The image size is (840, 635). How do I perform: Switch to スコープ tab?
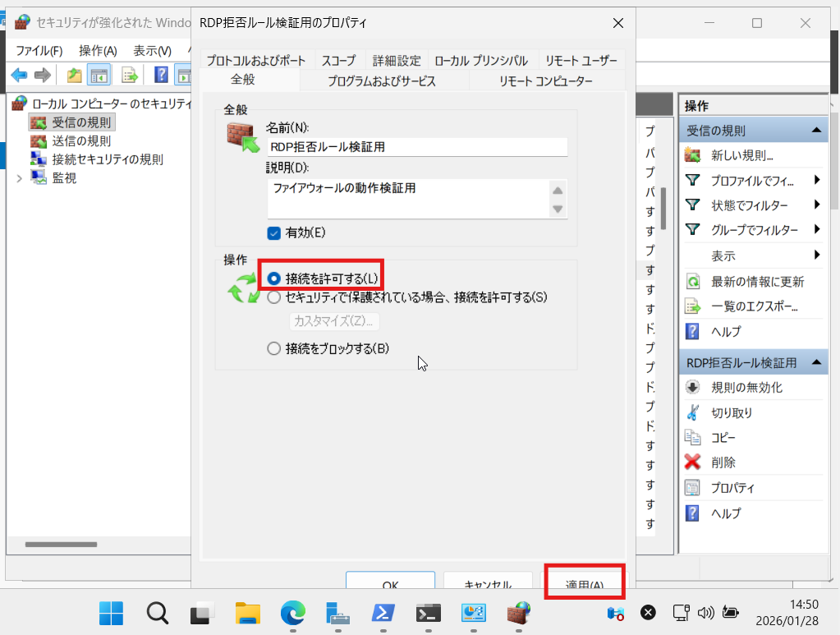[x=338, y=61]
